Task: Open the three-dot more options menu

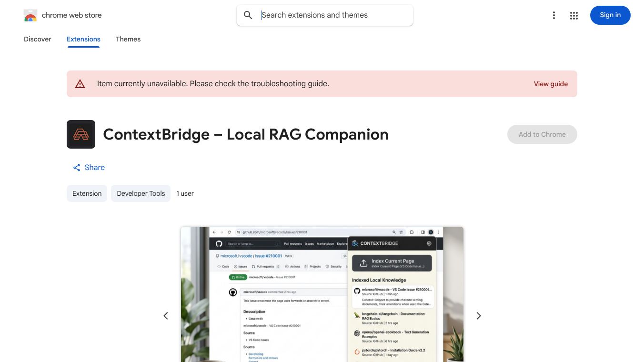Action: pyautogui.click(x=553, y=15)
